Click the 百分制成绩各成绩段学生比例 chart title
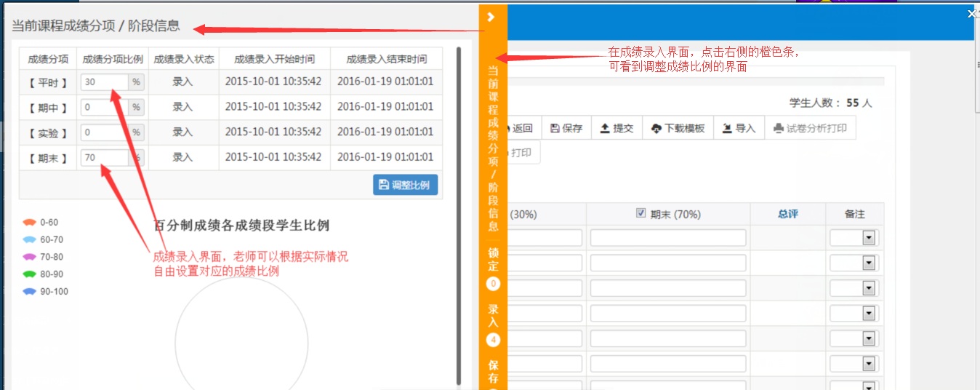This screenshot has height=390, width=980. 241,226
